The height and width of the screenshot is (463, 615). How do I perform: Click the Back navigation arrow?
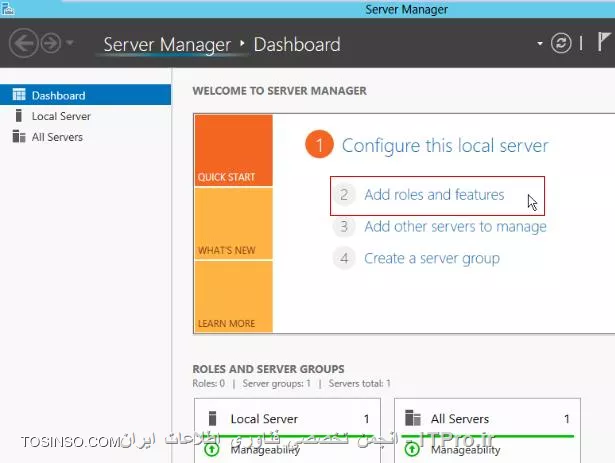coord(24,43)
